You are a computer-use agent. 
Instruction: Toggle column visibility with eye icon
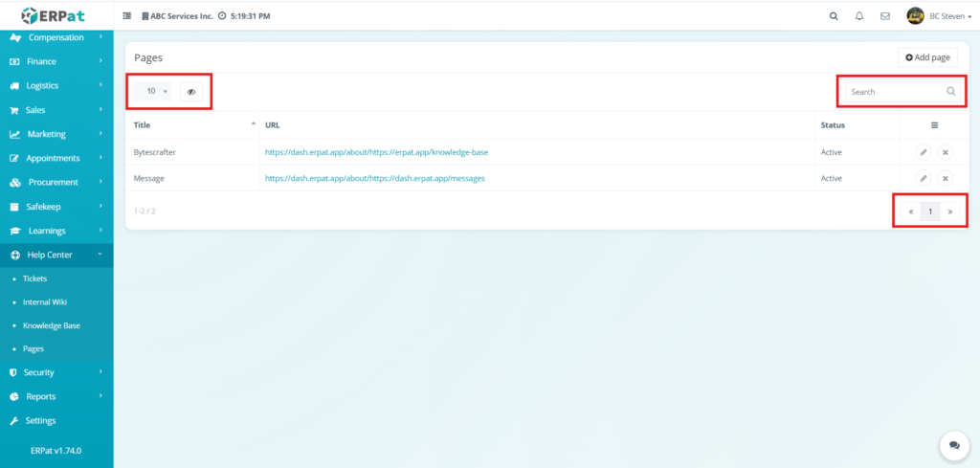(191, 92)
